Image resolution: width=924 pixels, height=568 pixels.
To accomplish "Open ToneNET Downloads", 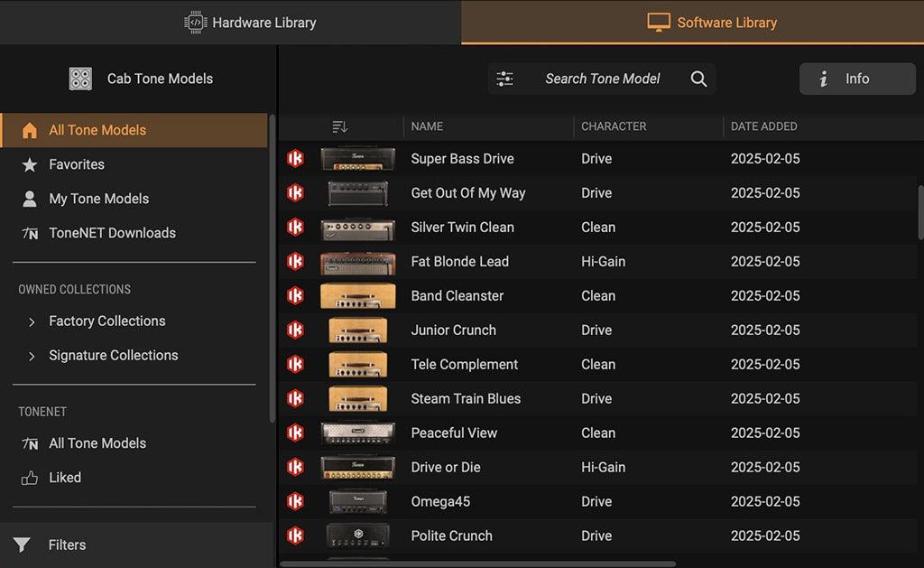I will tap(134, 233).
